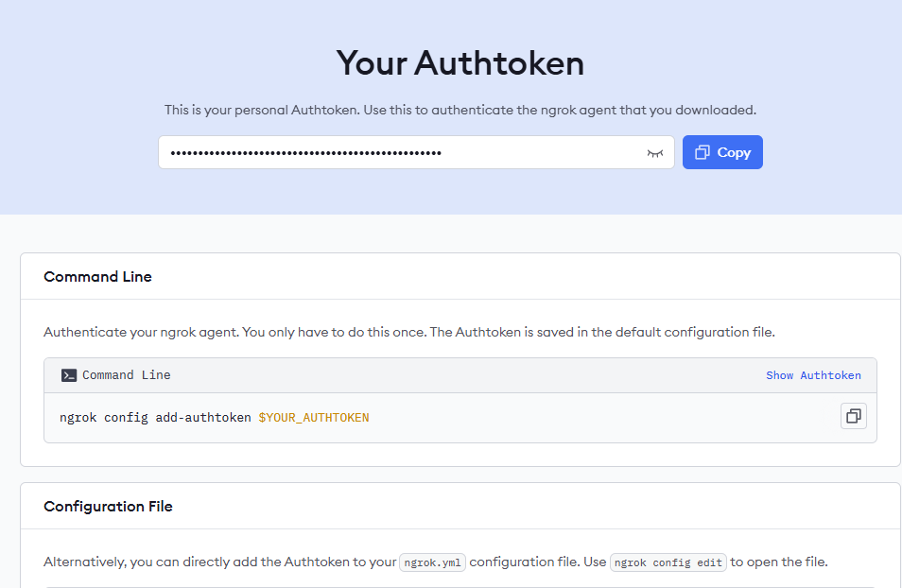Click the word 'Copy' on the button
The image size is (902, 588).
click(x=734, y=152)
